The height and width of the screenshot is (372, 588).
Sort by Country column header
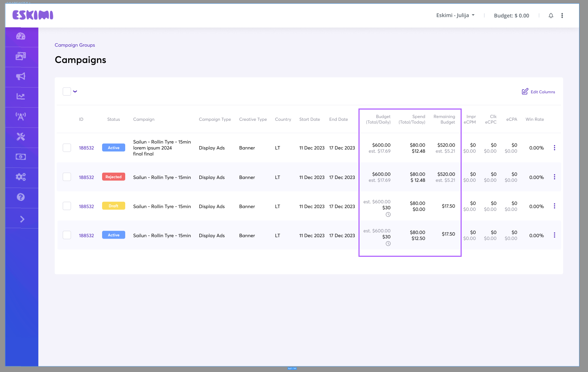click(283, 119)
